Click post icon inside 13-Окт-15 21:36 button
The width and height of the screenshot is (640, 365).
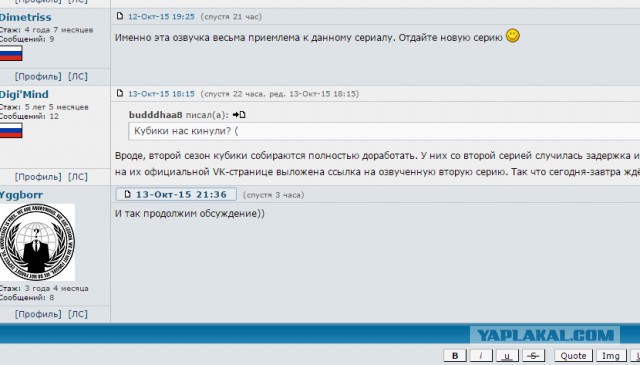(x=127, y=194)
